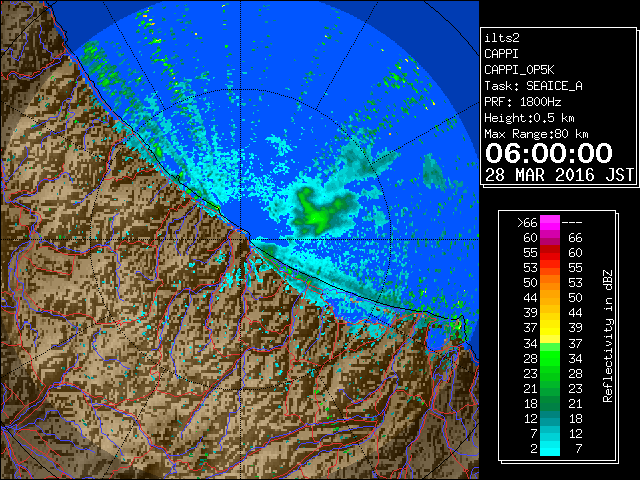
Task: Click the magenta >66 dBZ legend swatch
Action: coord(550,222)
